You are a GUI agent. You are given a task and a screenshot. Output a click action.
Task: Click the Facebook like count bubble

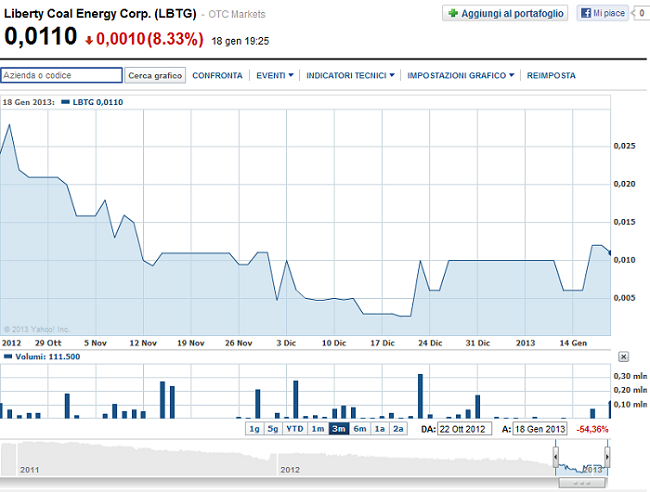tap(640, 13)
